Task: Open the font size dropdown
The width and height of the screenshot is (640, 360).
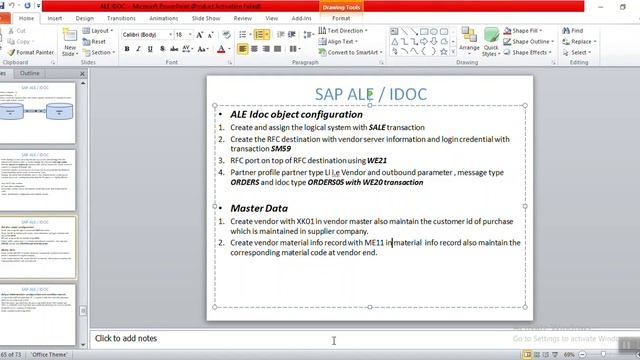Action: (190, 35)
